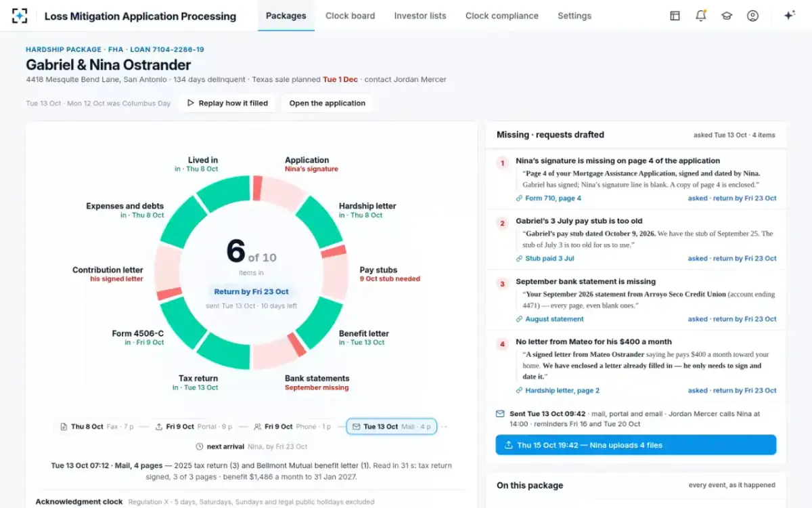Click the portal upload icon for Fri 9 Oct
The height and width of the screenshot is (508, 812).
click(159, 427)
